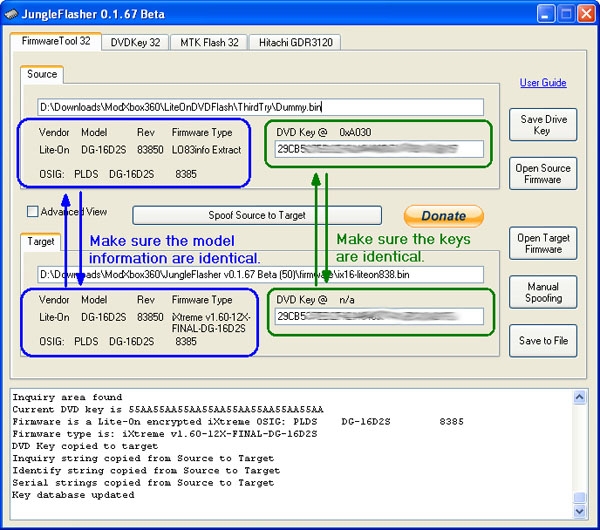The height and width of the screenshot is (530, 600).
Task: Click the JungleFlasher title bar app icon
Action: pyautogui.click(x=11, y=14)
